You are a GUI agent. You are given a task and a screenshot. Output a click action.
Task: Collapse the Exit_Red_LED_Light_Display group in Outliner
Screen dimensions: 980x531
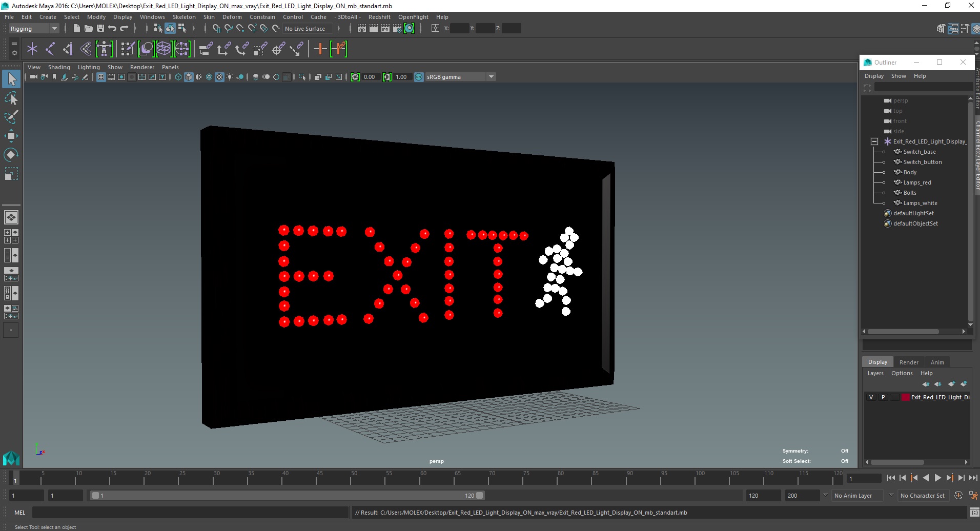click(x=874, y=141)
